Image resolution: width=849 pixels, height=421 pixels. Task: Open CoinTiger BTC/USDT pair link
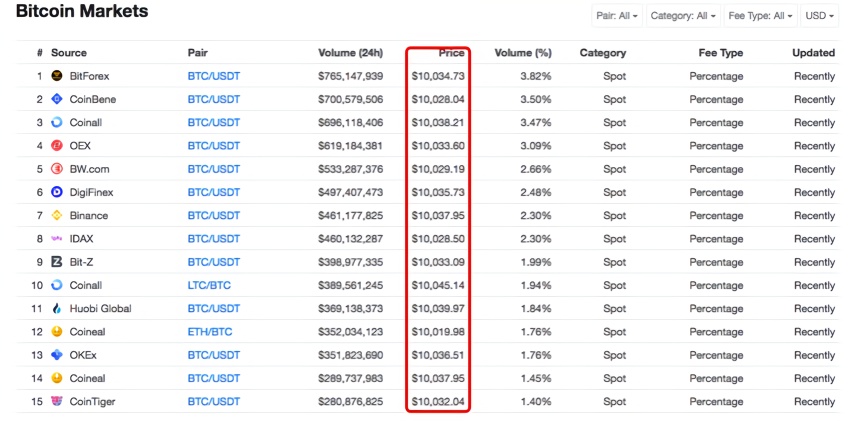coord(214,402)
